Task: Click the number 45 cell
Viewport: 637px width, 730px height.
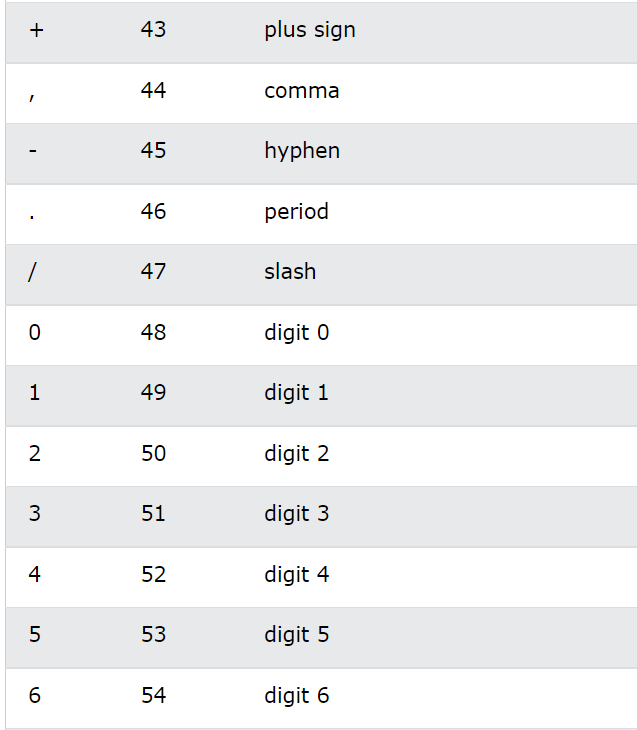Action: click(153, 150)
